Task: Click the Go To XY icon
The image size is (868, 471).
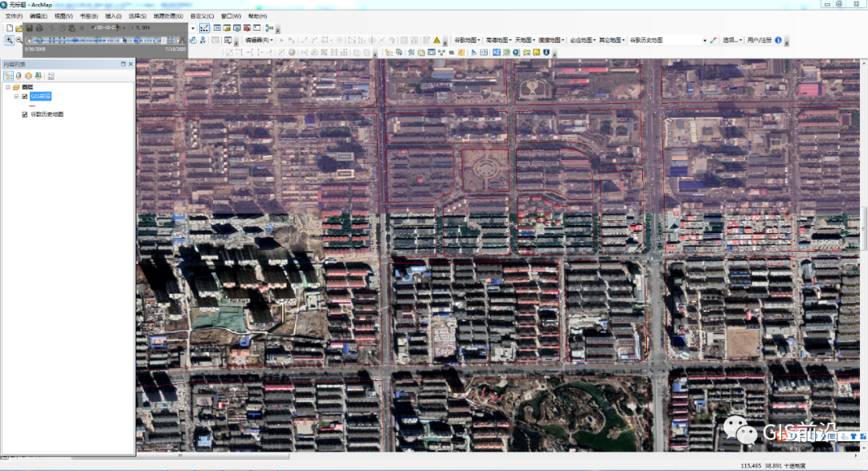Action: [x=203, y=40]
